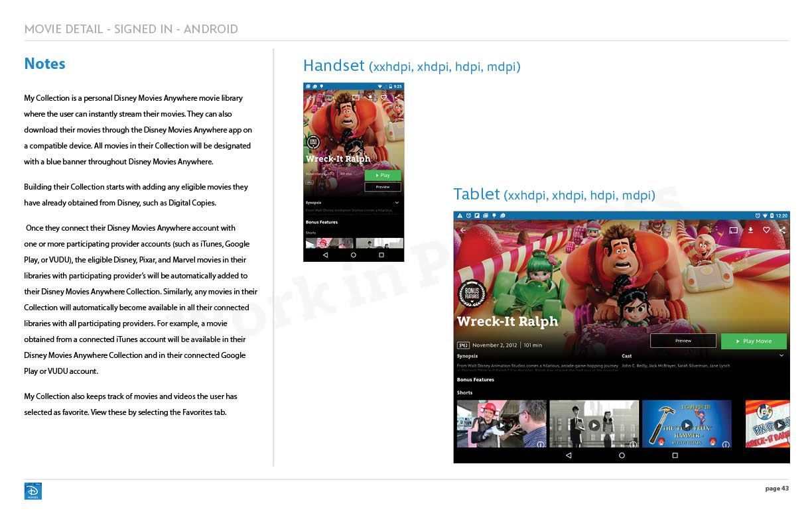Click the Disney Movies logo in the page footer
This screenshot has width=812, height=525.
pos(33,491)
